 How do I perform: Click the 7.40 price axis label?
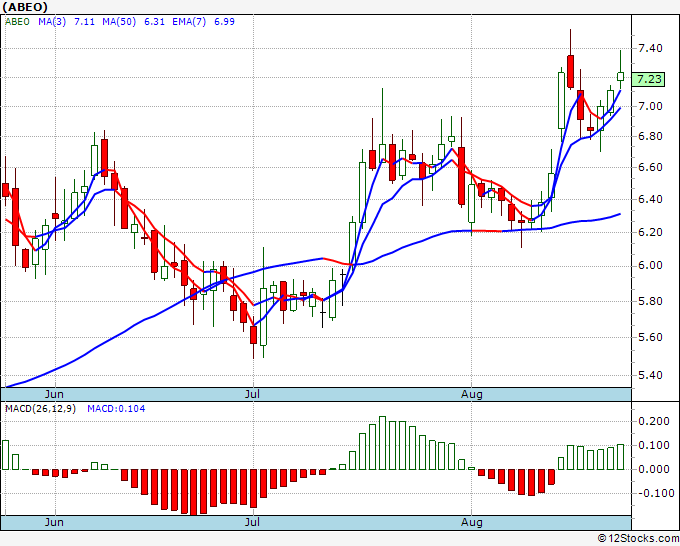pos(651,48)
